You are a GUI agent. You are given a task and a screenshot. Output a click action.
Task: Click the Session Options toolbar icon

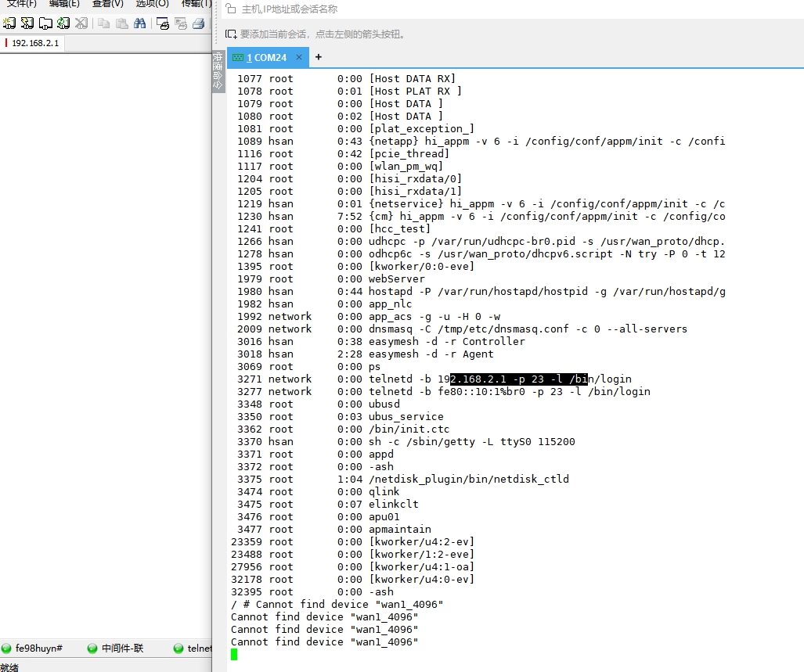point(163,23)
